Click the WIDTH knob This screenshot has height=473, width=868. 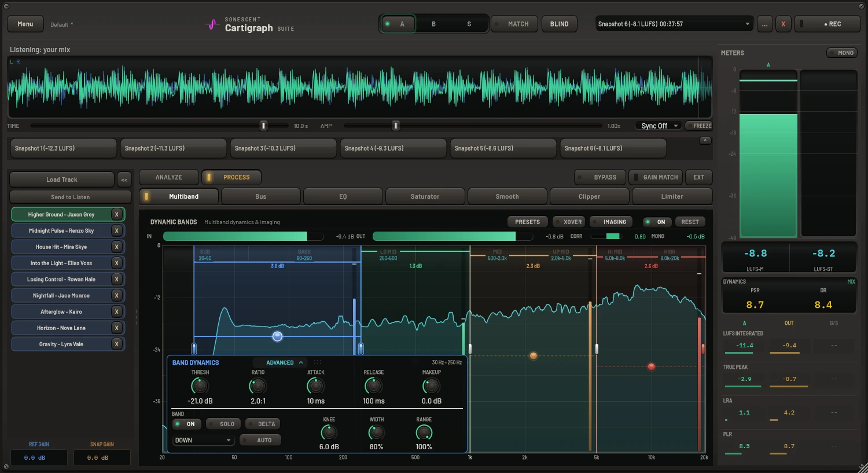376,432
